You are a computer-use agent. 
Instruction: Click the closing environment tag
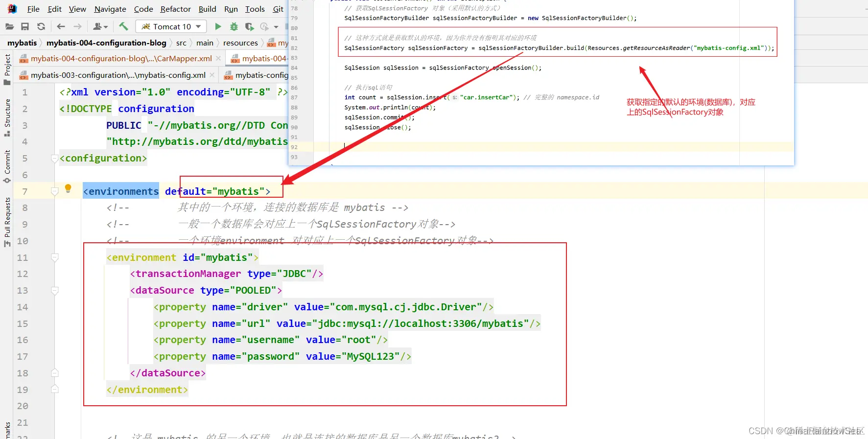point(147,390)
